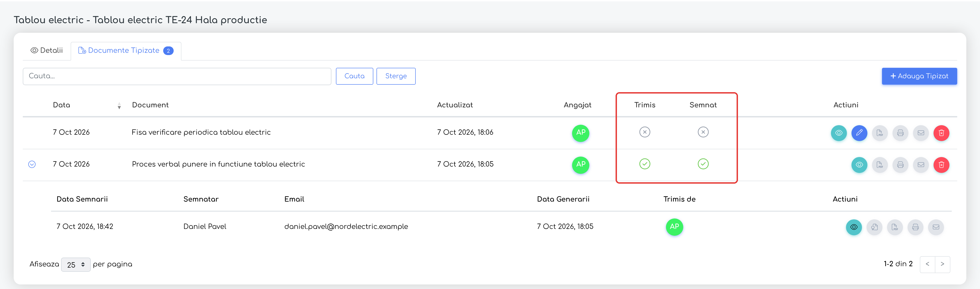View the Proces verbal punere in functiune document
The height and width of the screenshot is (289, 980).
859,165
